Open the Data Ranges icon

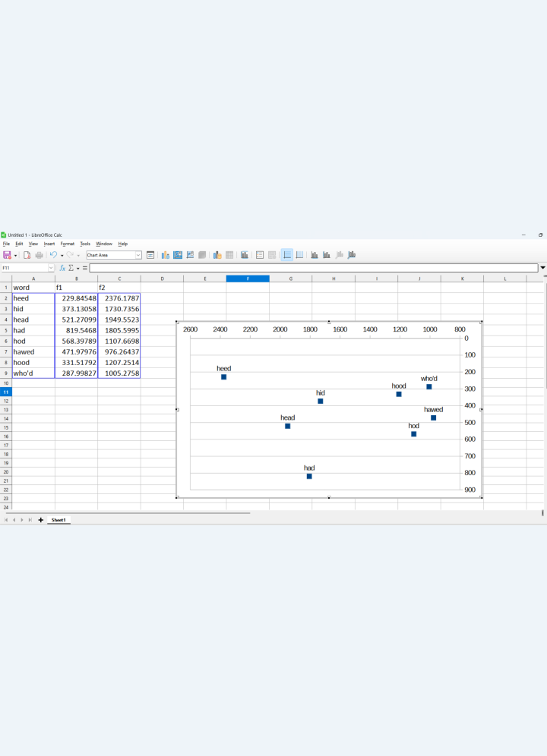(x=217, y=255)
